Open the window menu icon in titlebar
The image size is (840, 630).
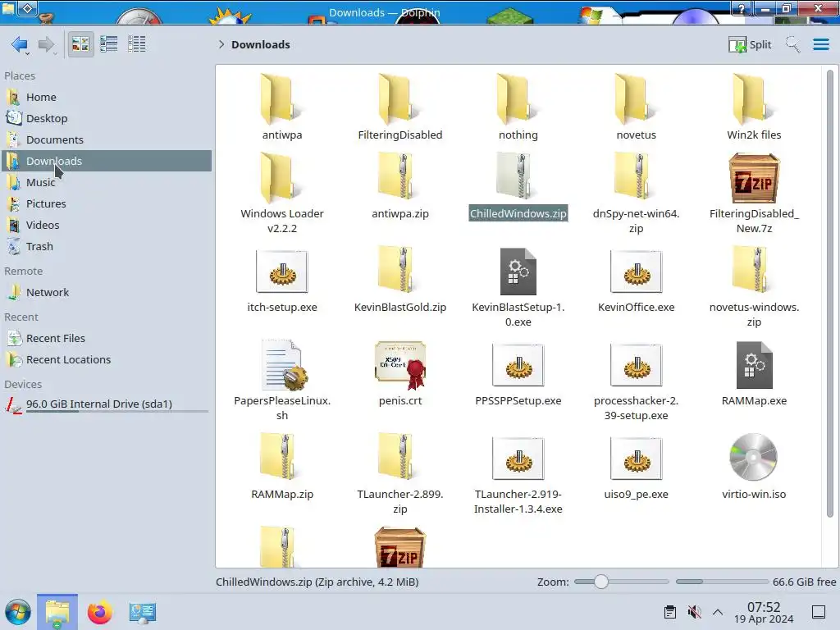tap(8, 8)
